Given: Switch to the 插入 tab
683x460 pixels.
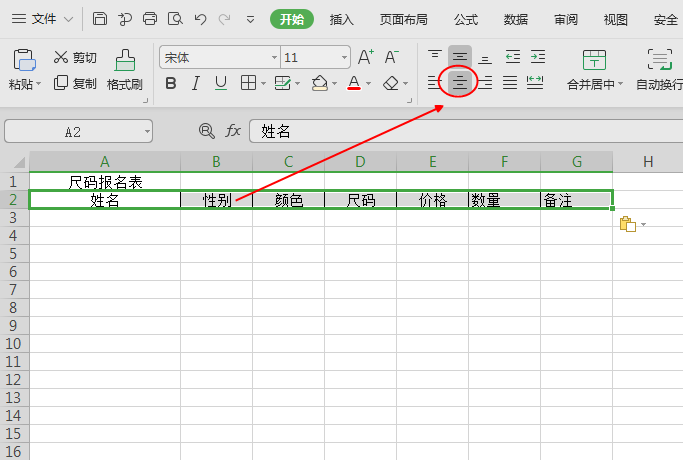Looking at the screenshot, I should (x=342, y=19).
